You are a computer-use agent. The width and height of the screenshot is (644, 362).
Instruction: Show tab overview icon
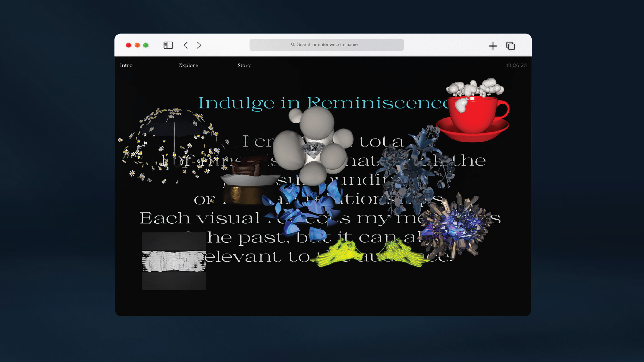pos(510,46)
